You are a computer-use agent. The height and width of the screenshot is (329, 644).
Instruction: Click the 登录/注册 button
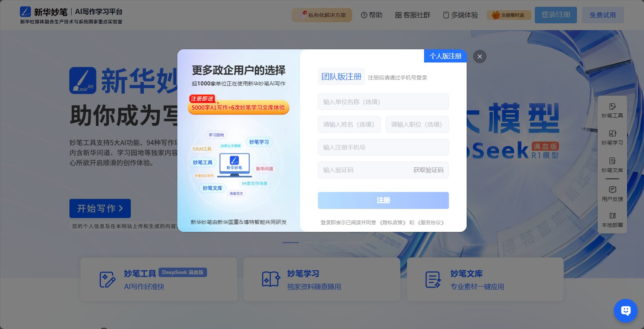point(556,15)
